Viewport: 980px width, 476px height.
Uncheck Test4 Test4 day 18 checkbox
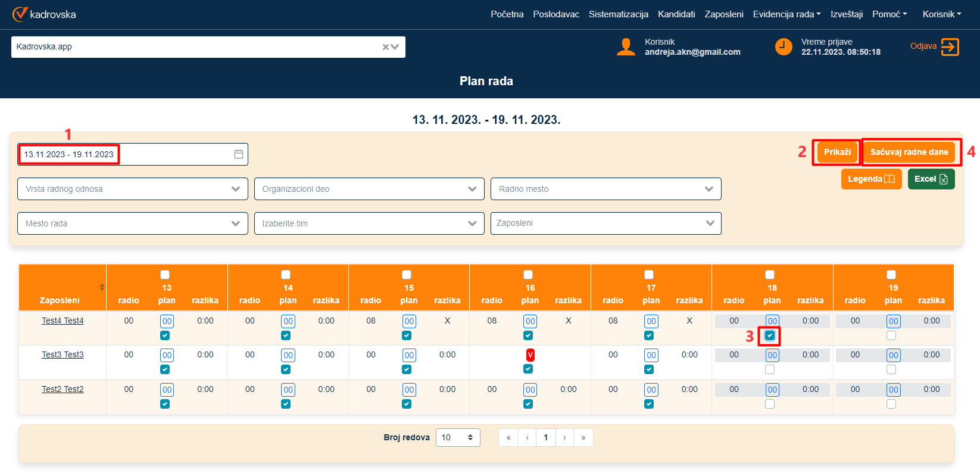pos(770,335)
